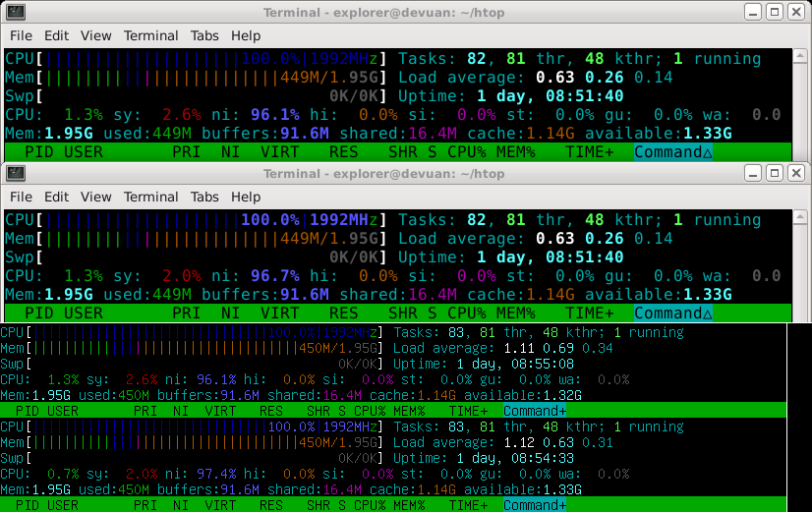Click uptime '08:51:40' in second terminal window
The height and width of the screenshot is (512, 812).
tap(585, 257)
